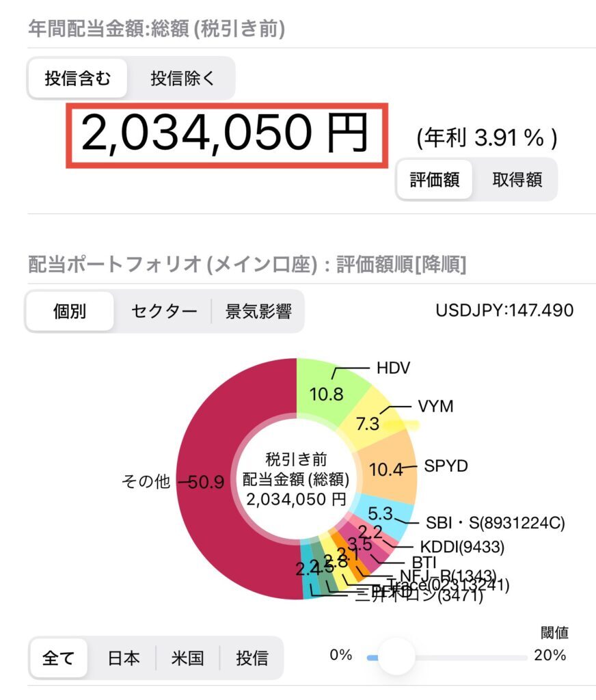
Task: Select the 投信含む toggle option
Action: 78,79
